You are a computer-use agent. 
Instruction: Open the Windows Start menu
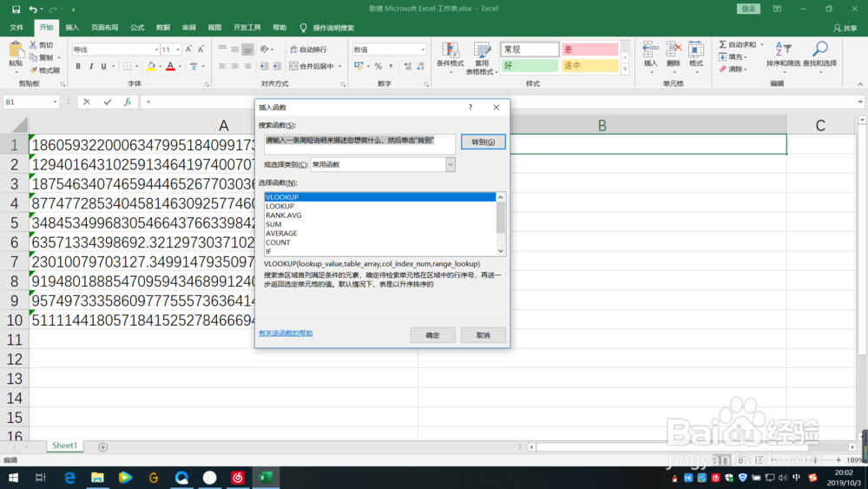[13, 478]
